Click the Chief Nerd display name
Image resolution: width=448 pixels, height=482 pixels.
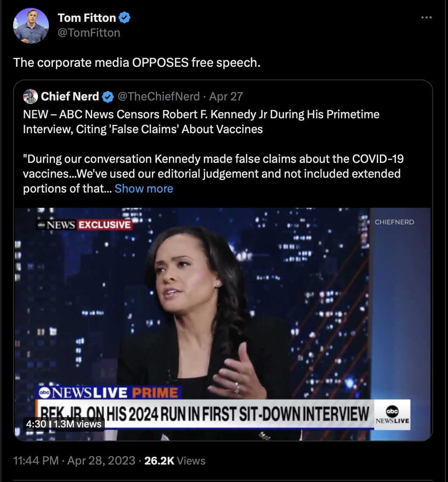(x=70, y=96)
